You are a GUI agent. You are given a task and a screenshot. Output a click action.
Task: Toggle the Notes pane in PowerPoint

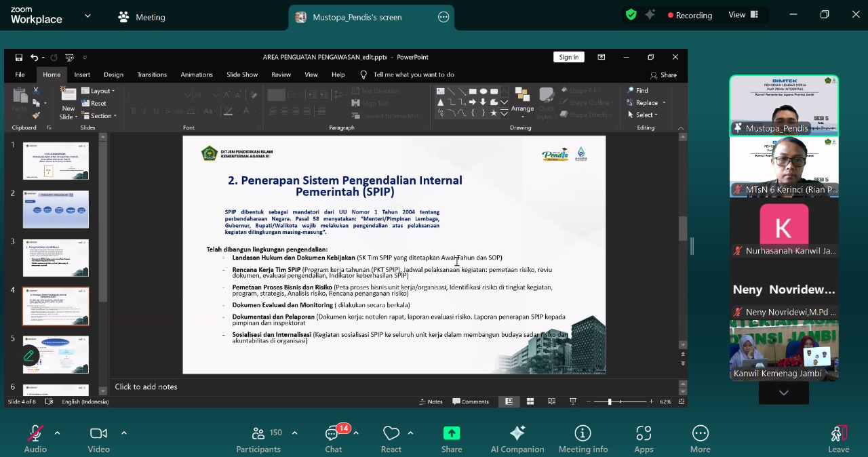431,401
